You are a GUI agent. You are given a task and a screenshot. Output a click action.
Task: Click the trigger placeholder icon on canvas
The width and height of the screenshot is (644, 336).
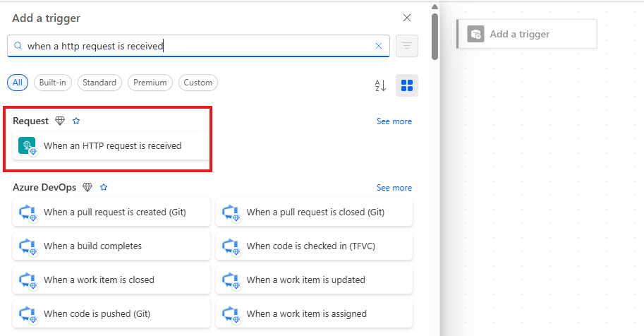[475, 34]
